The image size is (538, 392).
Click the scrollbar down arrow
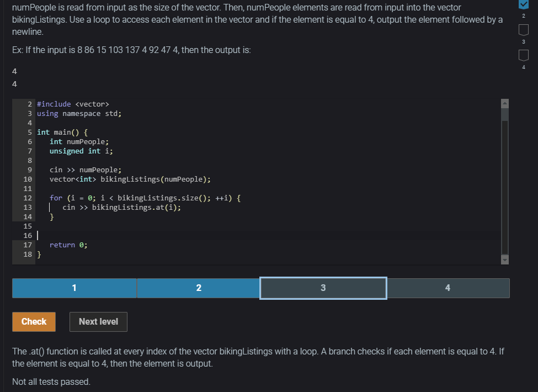click(x=504, y=258)
